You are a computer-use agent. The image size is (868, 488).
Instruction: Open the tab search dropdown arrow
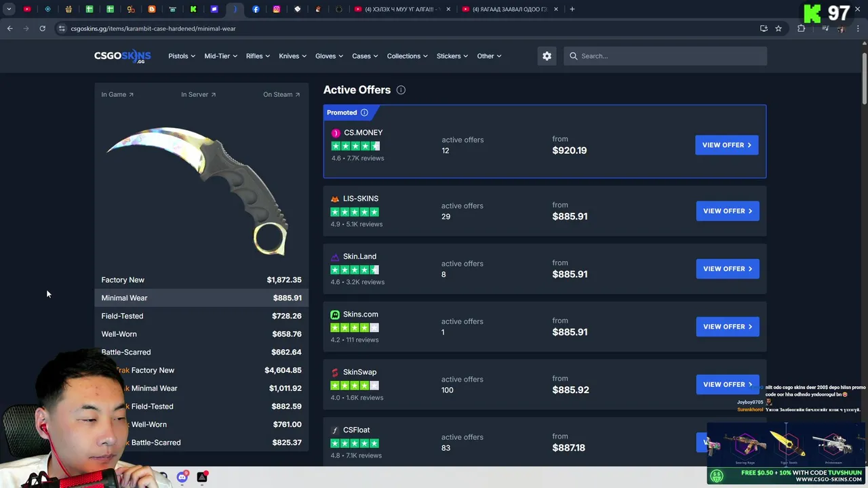[x=9, y=9]
